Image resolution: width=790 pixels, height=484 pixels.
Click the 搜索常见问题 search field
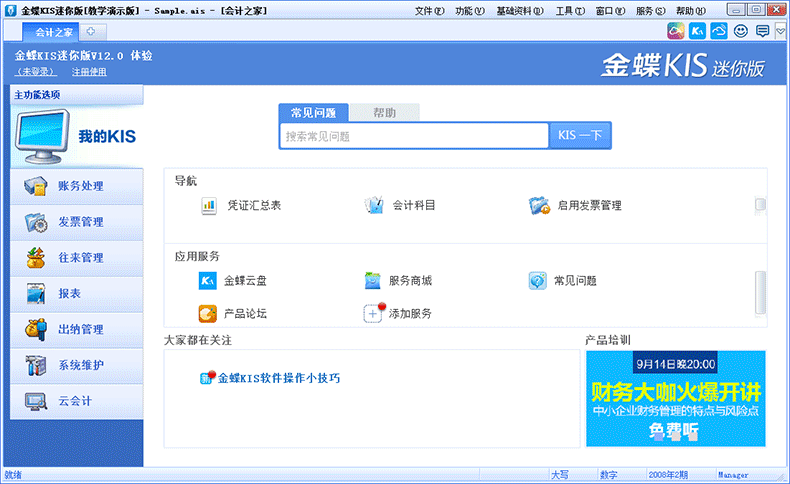413,136
